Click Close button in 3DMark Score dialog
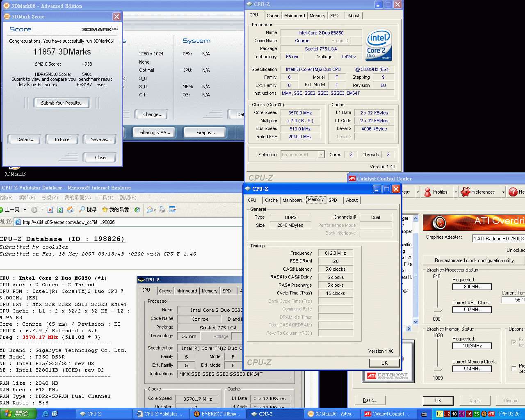525x420 pixels. 100,157
